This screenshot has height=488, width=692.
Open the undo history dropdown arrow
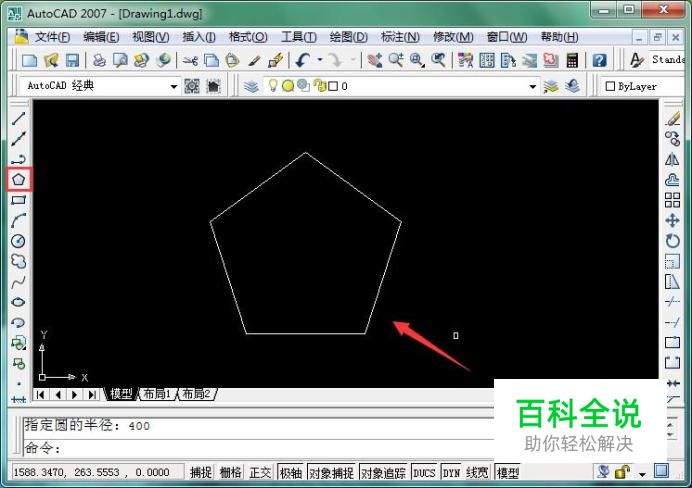tap(320, 60)
